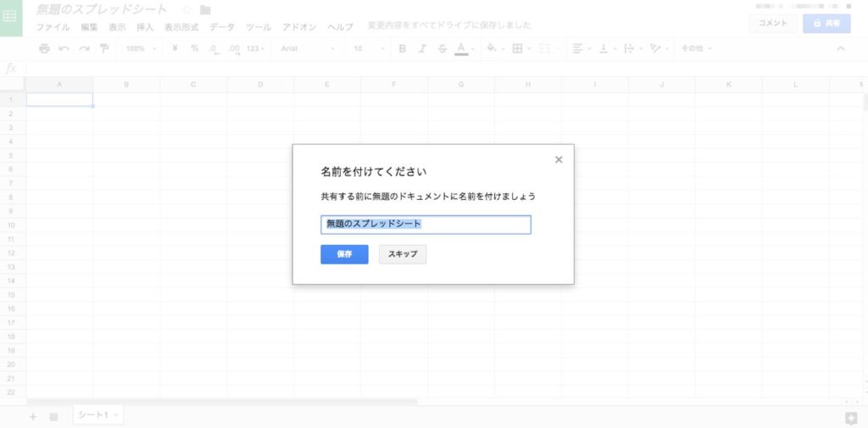868x428 pixels.
Task: Collapse the menus with chevron icon
Action: [x=840, y=48]
